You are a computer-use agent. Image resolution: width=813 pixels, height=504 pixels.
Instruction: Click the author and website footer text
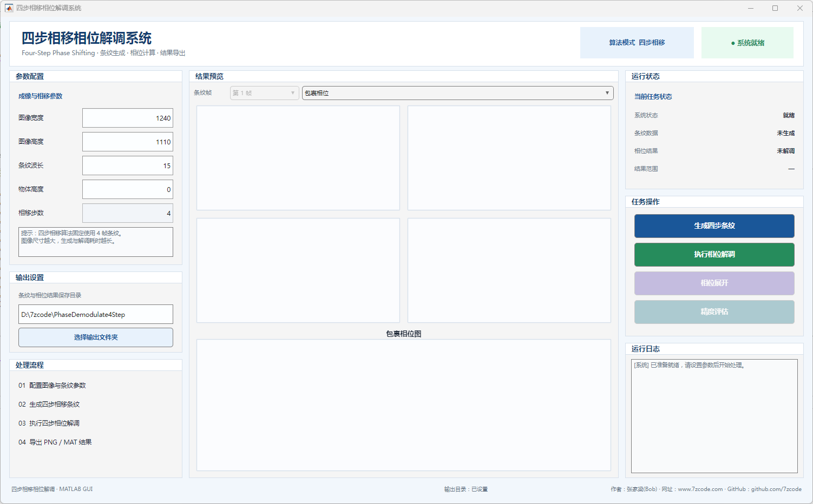(x=706, y=489)
